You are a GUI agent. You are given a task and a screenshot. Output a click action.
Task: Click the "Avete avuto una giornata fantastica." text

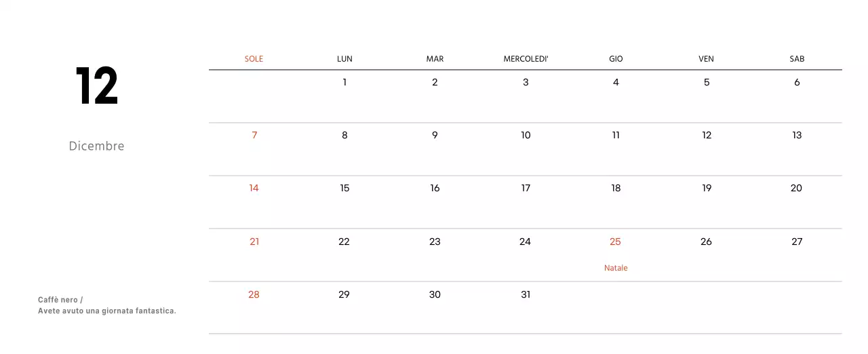[107, 311]
